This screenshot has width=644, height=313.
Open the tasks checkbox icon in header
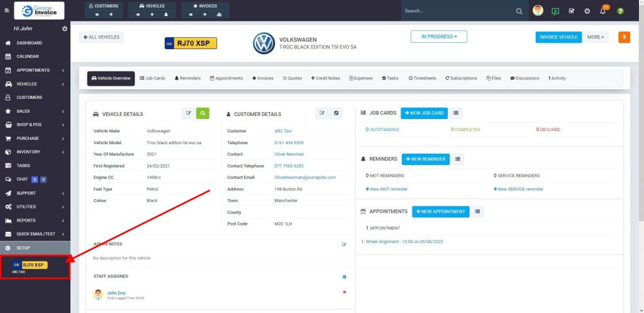(571, 11)
